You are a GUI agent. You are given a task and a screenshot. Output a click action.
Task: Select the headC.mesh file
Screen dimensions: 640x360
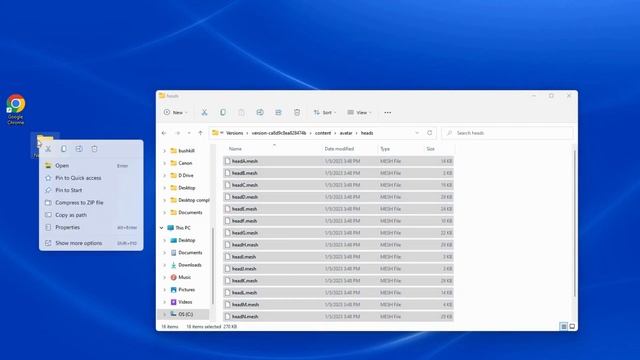pos(338,185)
